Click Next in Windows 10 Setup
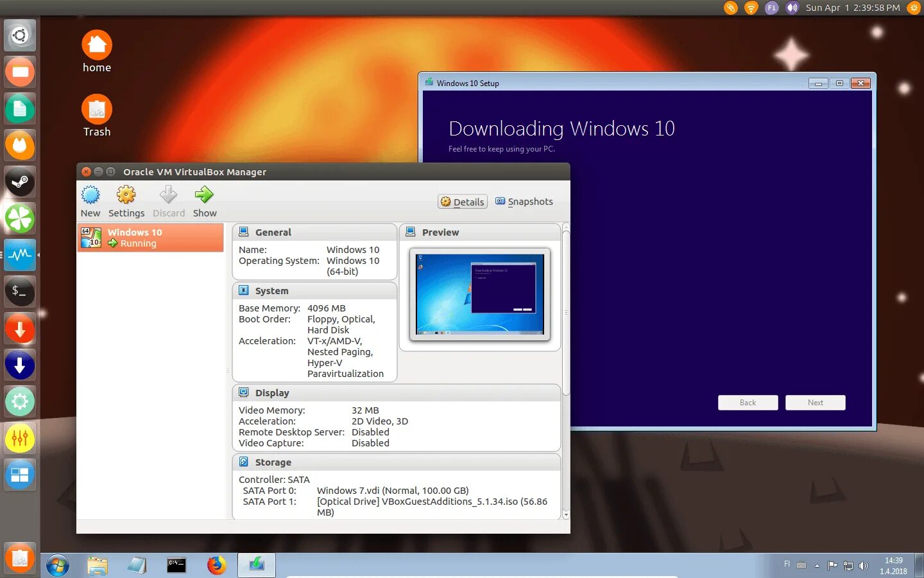This screenshot has width=924, height=578. point(816,403)
